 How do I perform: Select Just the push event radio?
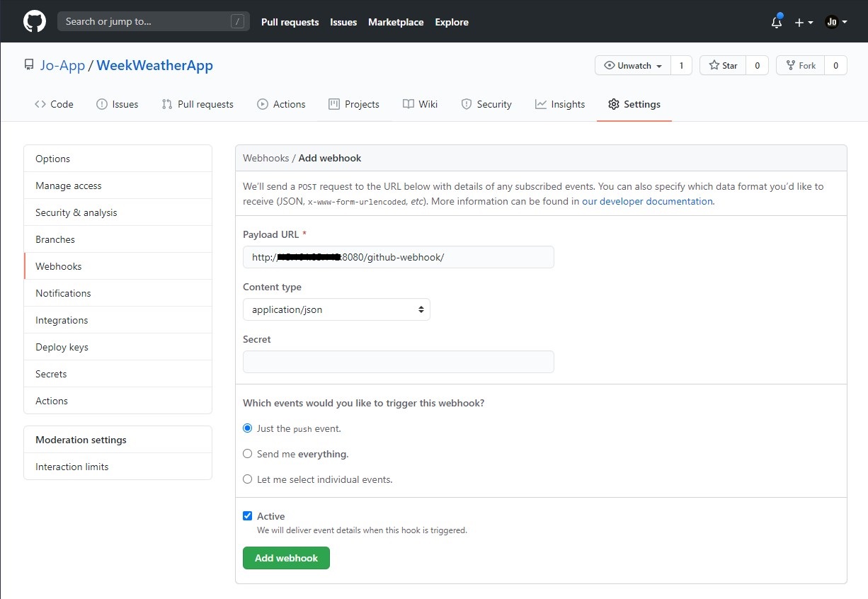(248, 428)
